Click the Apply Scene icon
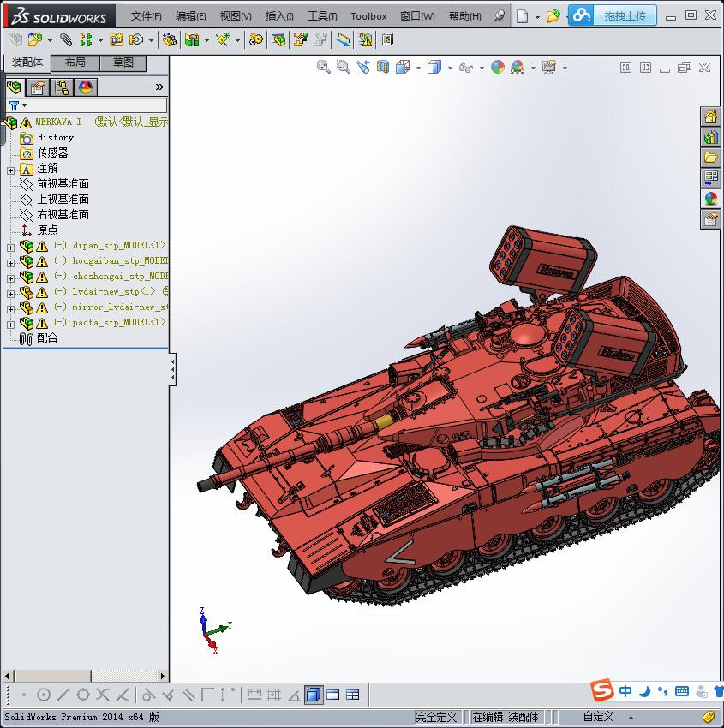This screenshot has height=728, width=724. (518, 68)
